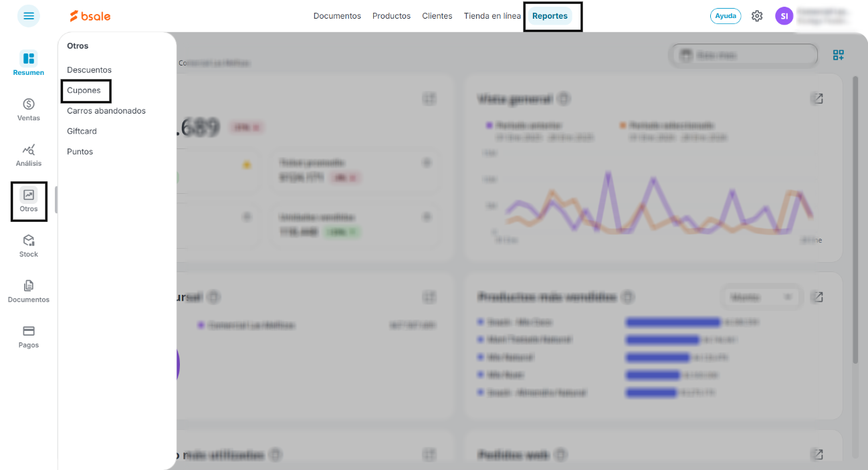This screenshot has width=868, height=470.
Task: Open the SI user avatar
Action: 784,16
